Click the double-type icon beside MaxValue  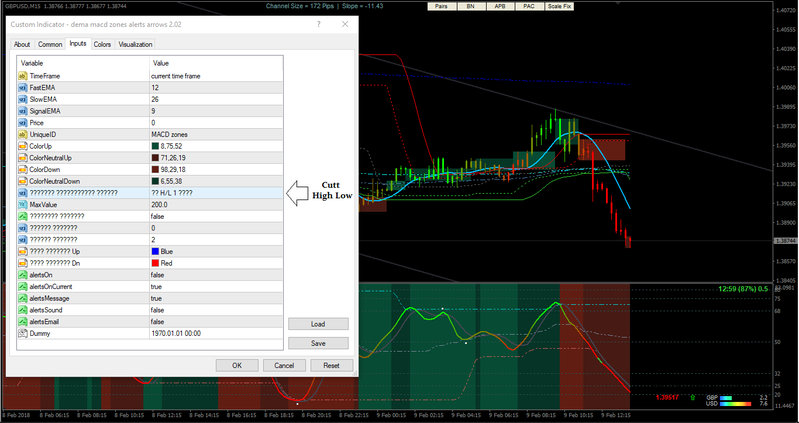[x=22, y=205]
